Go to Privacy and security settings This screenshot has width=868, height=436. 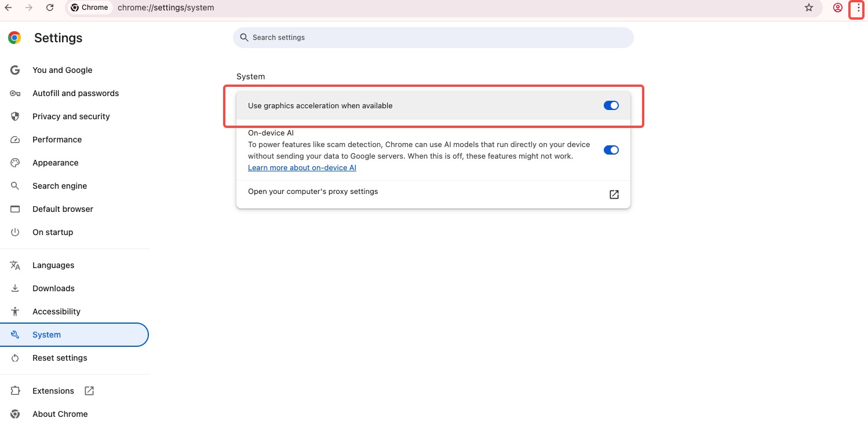click(x=71, y=116)
